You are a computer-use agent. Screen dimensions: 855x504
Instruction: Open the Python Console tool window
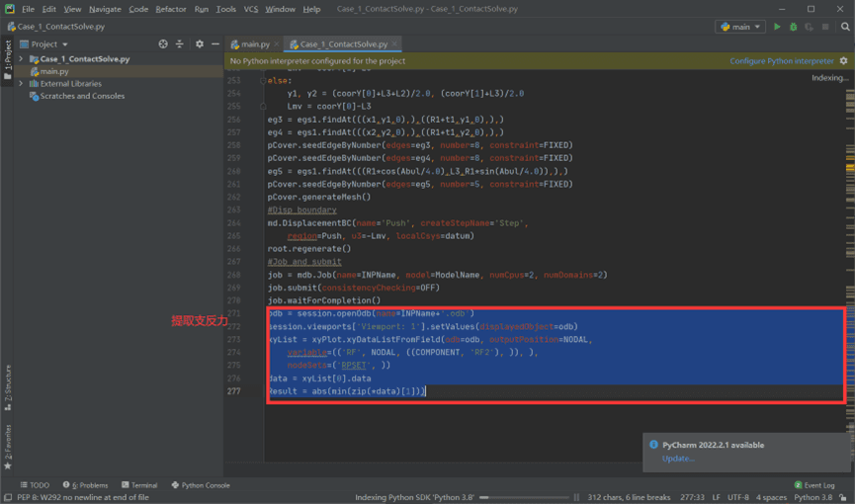[201, 485]
